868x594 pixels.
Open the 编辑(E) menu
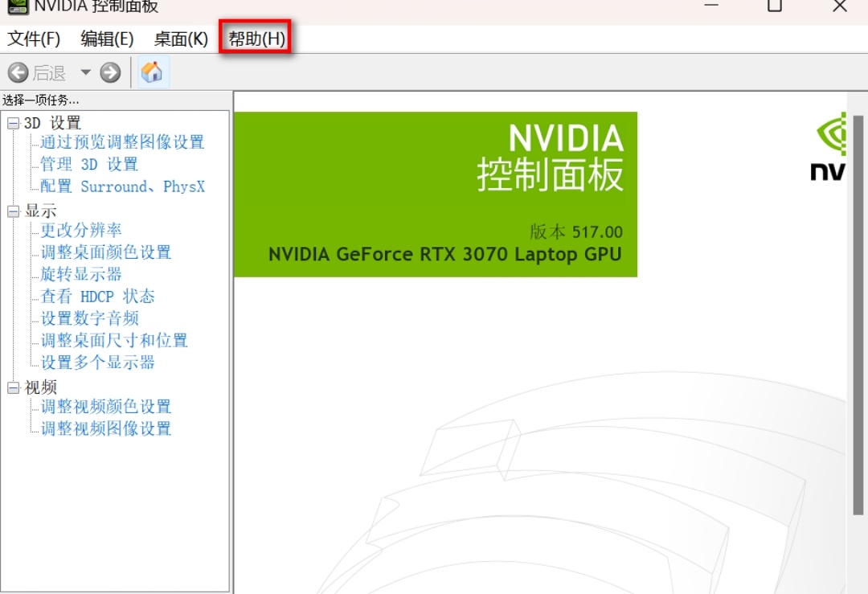pos(107,39)
